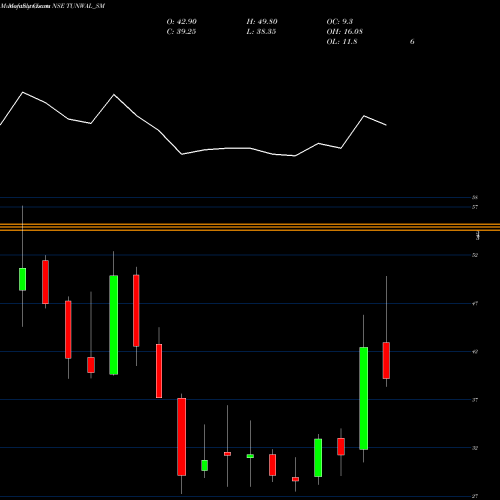Click the 47 price axis label

pos(475,303)
